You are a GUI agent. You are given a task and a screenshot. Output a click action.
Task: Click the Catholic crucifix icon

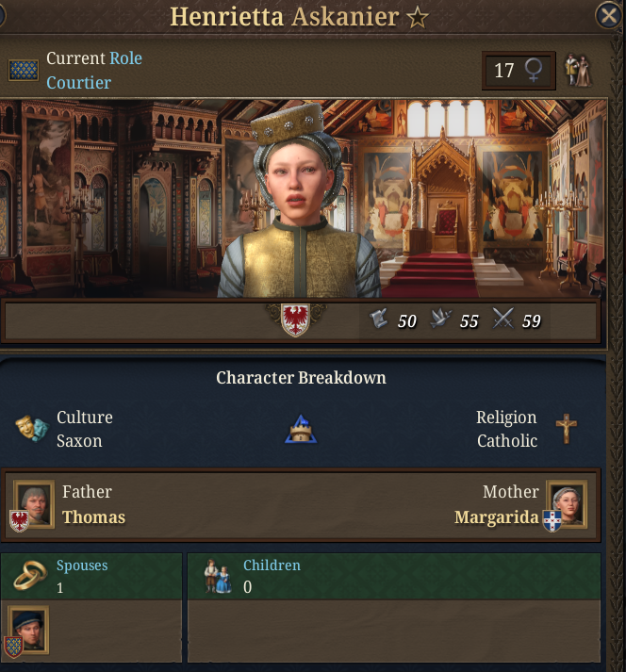click(567, 429)
